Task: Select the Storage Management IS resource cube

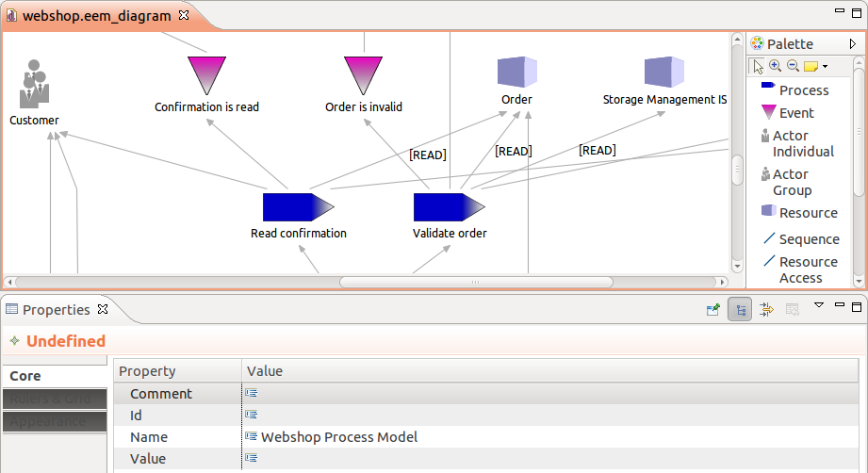Action: click(664, 72)
